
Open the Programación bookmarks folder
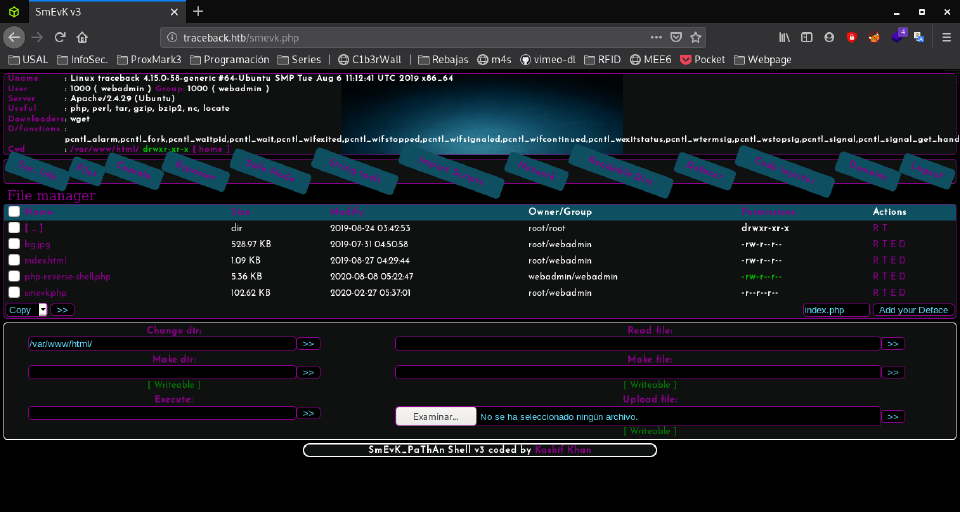pos(237,60)
